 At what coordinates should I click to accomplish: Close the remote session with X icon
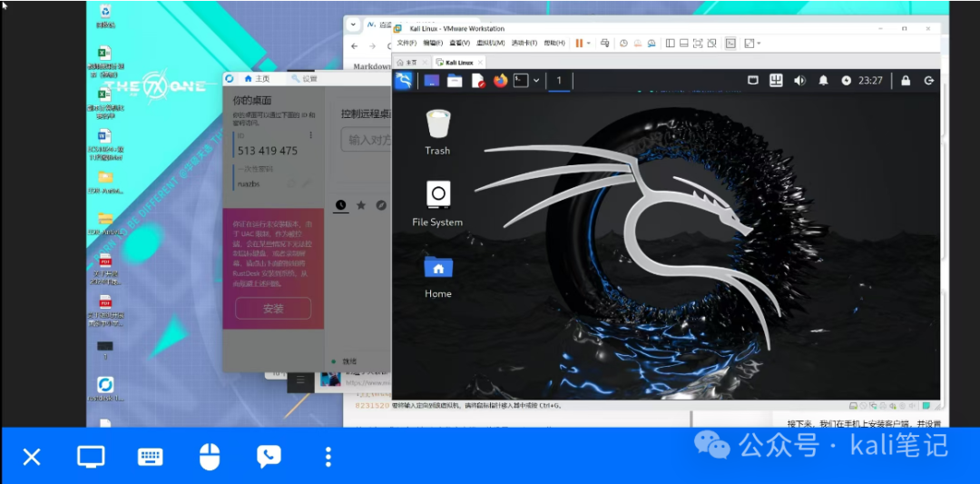tap(31, 457)
